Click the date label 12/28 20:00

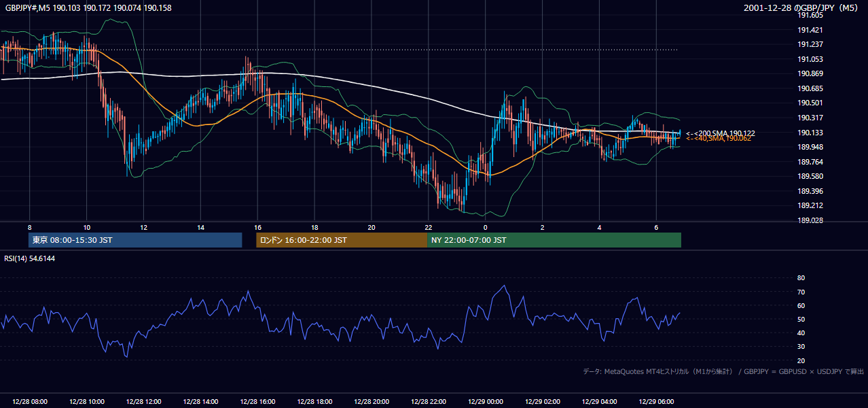(x=372, y=402)
